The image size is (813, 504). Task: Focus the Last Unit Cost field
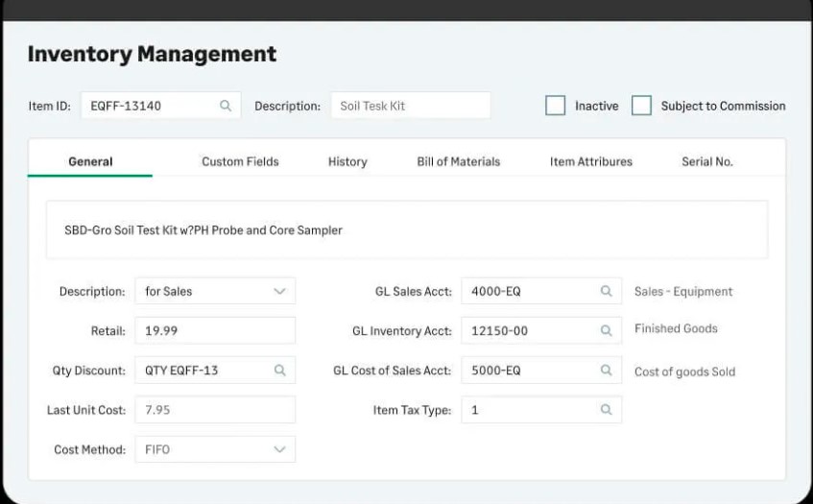215,410
